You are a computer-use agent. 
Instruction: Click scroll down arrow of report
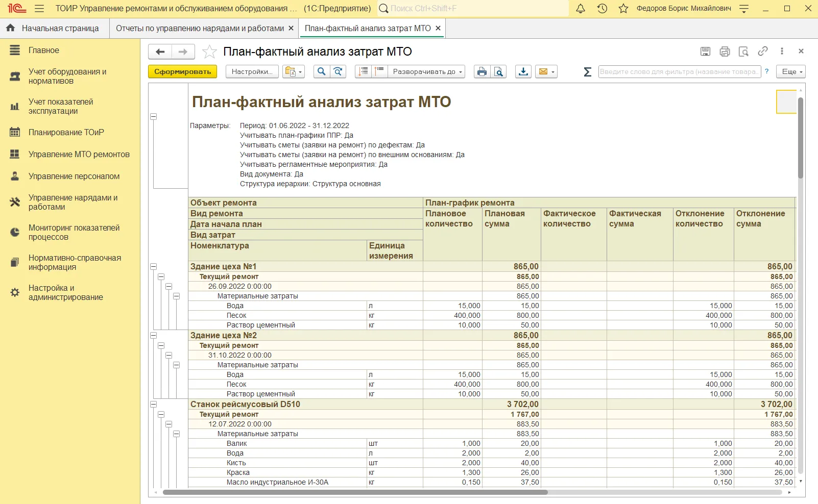pyautogui.click(x=801, y=481)
